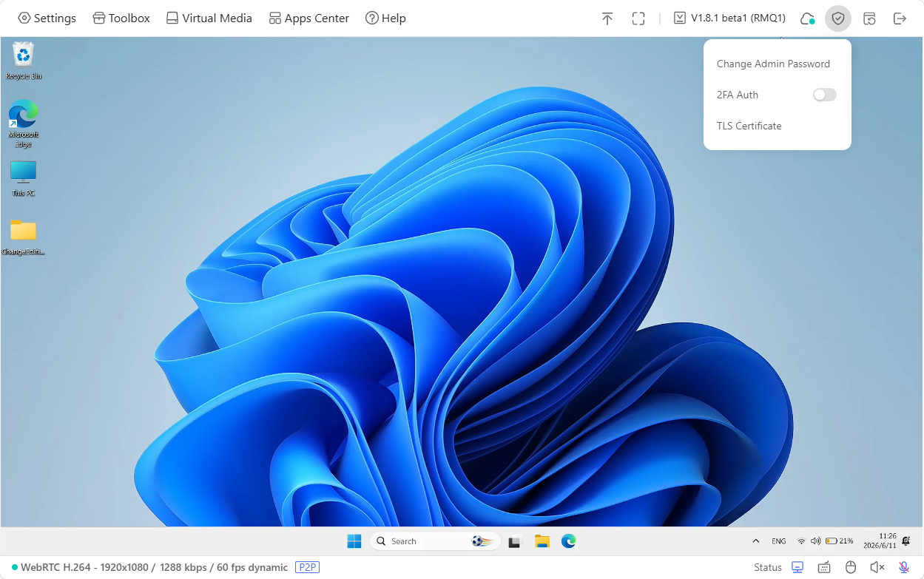Screen dimensions: 924x579
Task: Open the Apps Center menu
Action: point(308,18)
